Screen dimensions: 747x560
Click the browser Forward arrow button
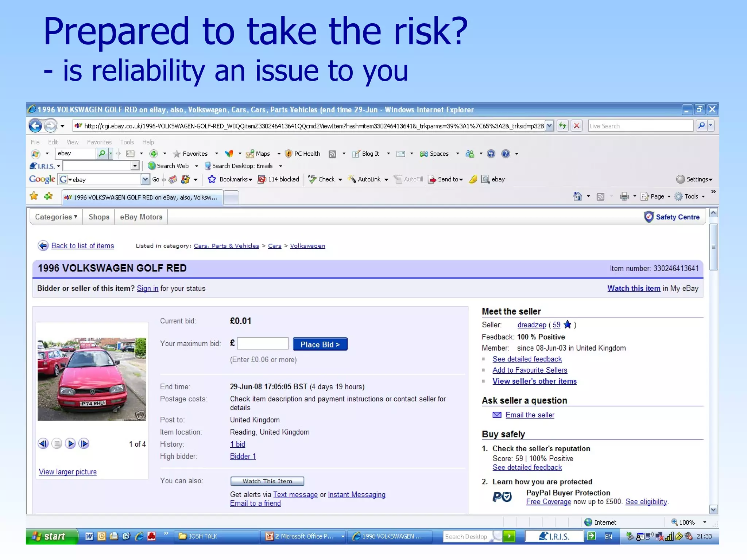tap(51, 126)
